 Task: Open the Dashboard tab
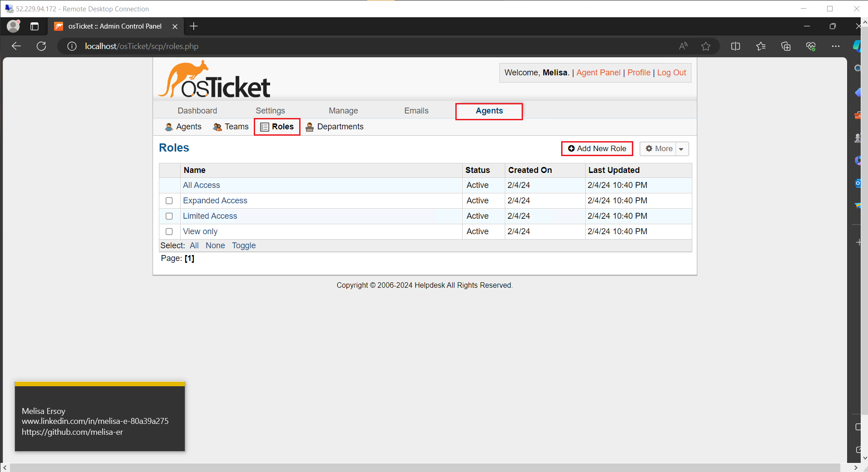[x=197, y=111]
